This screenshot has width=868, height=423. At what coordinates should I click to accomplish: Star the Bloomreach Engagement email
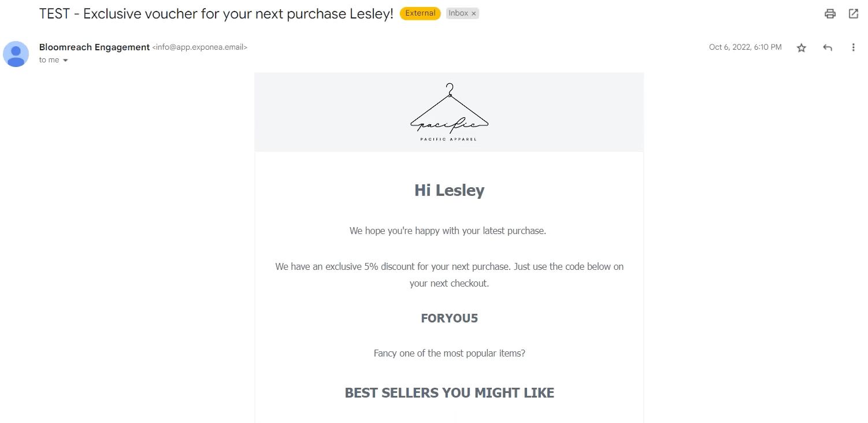coord(801,48)
